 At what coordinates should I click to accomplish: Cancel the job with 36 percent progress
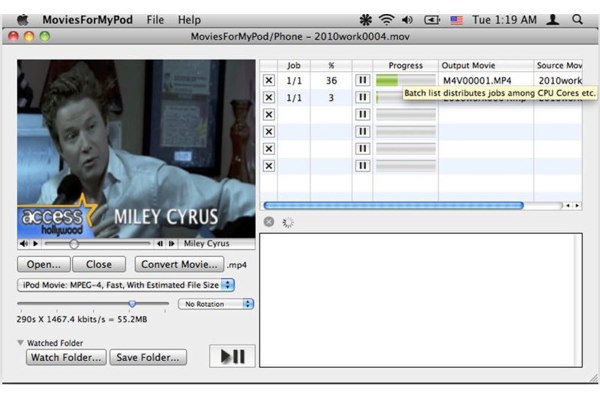[269, 80]
